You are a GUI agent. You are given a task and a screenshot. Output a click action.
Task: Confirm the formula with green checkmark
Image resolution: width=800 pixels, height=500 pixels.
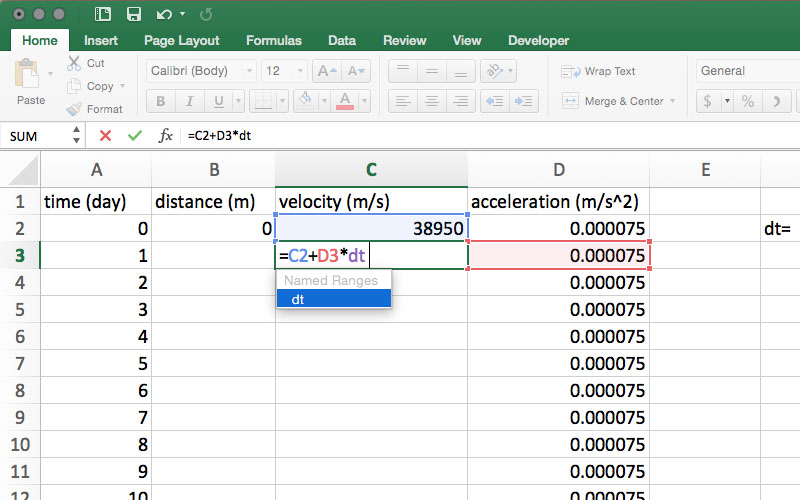point(134,135)
